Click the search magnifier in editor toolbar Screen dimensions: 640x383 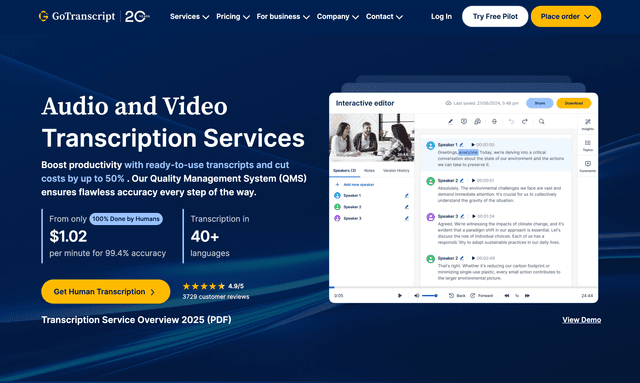[x=542, y=121]
